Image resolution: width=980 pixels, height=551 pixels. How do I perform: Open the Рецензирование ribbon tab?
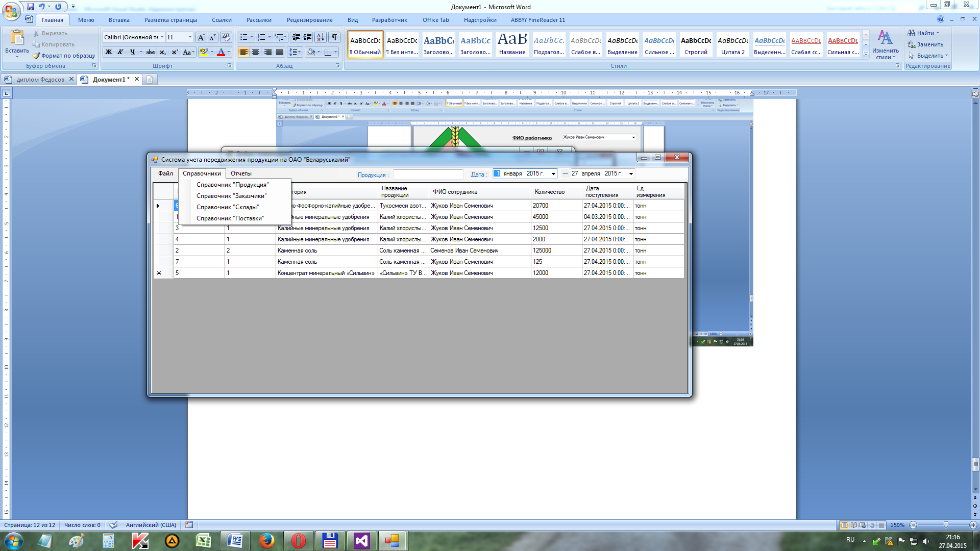[x=309, y=20]
